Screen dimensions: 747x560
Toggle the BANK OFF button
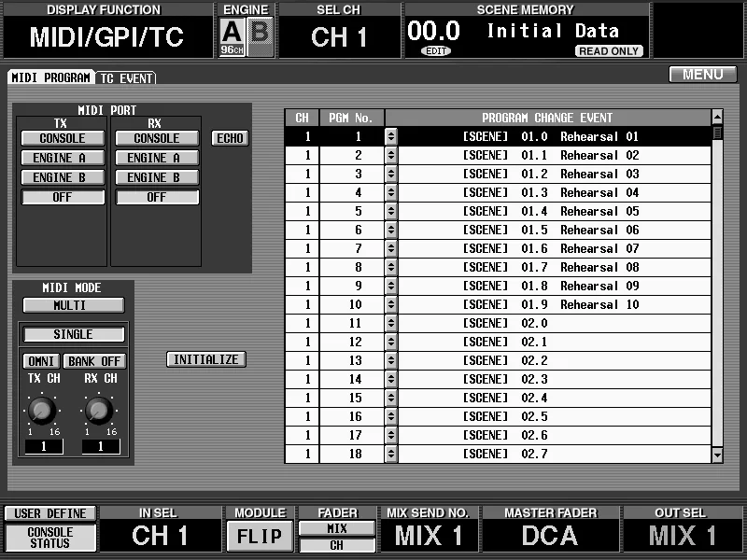pos(94,361)
